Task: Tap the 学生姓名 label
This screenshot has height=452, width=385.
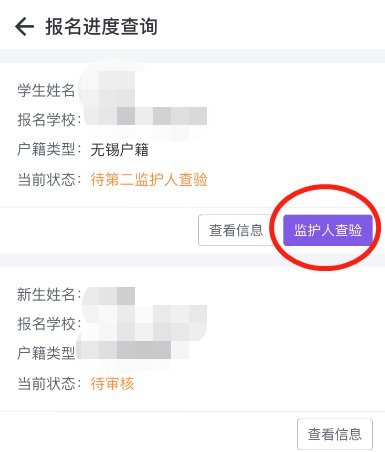Action: (46, 90)
